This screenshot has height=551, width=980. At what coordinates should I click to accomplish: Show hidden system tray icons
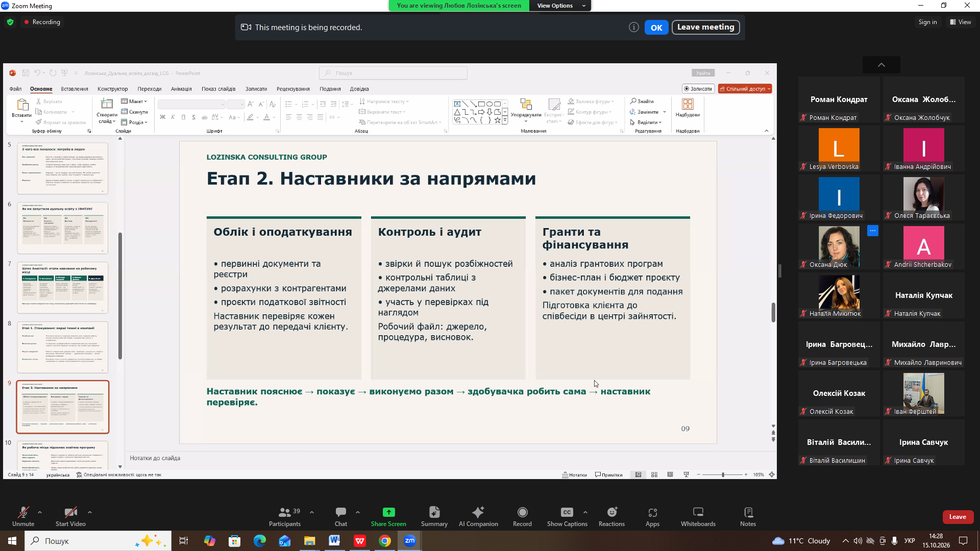[x=846, y=541]
